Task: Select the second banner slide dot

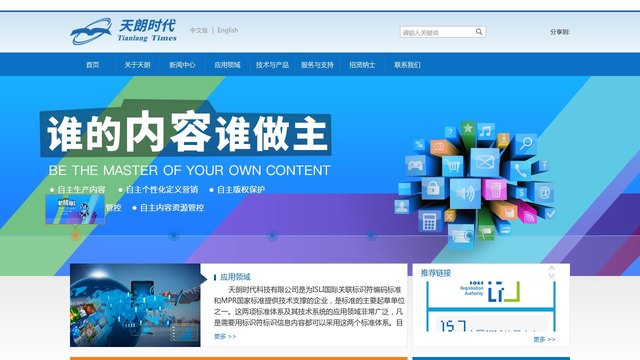Action: tap(174, 236)
